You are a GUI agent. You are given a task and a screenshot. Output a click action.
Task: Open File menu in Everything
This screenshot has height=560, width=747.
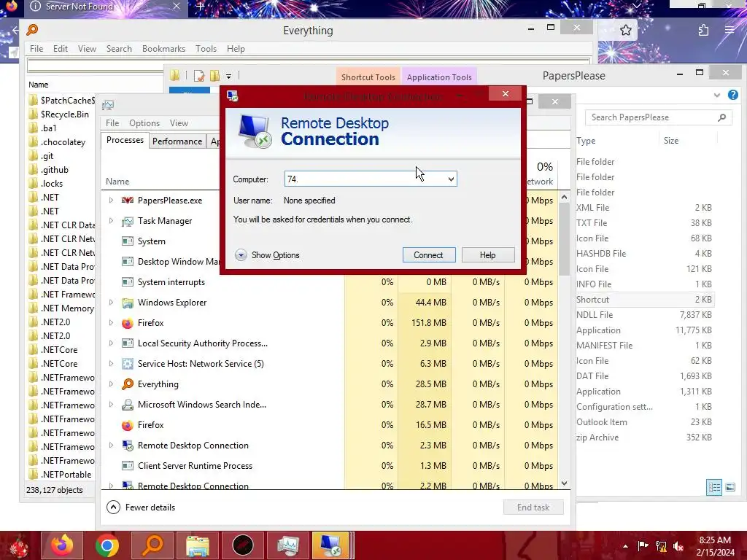coord(36,49)
